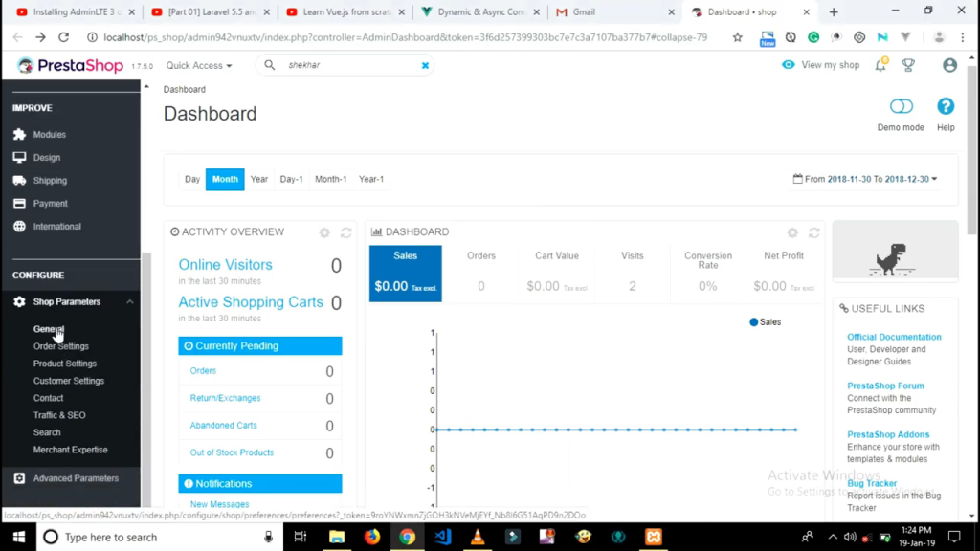Toggle Demo mode switch
The width and height of the screenshot is (980, 551).
[900, 106]
